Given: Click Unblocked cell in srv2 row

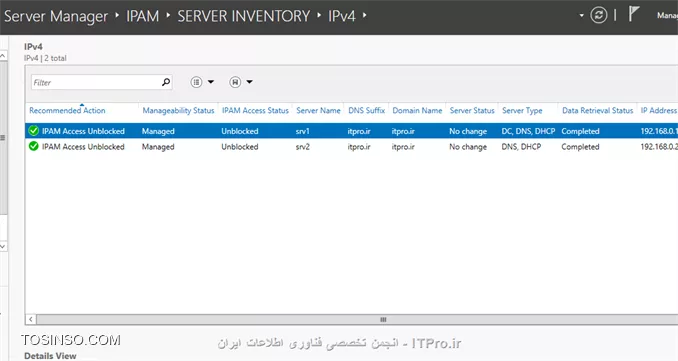Looking at the screenshot, I should point(240,147).
